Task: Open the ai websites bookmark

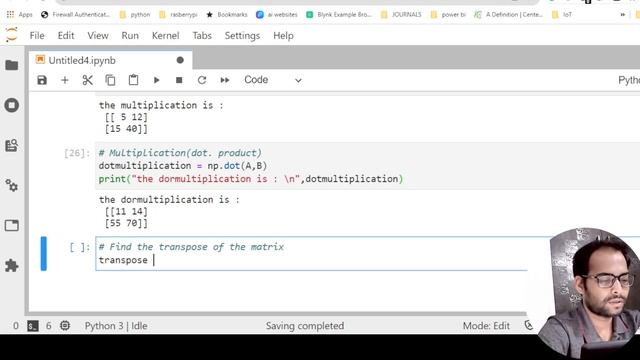Action: (277, 14)
